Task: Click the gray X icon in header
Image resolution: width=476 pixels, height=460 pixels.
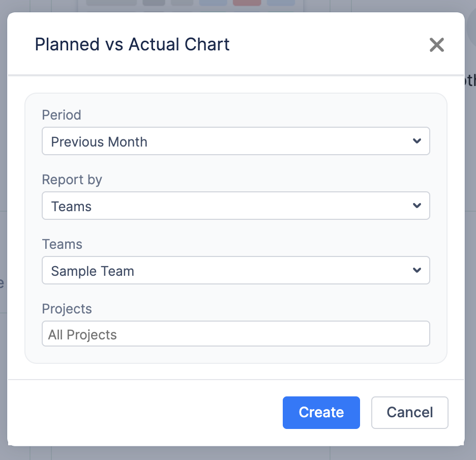Action: pos(436,45)
